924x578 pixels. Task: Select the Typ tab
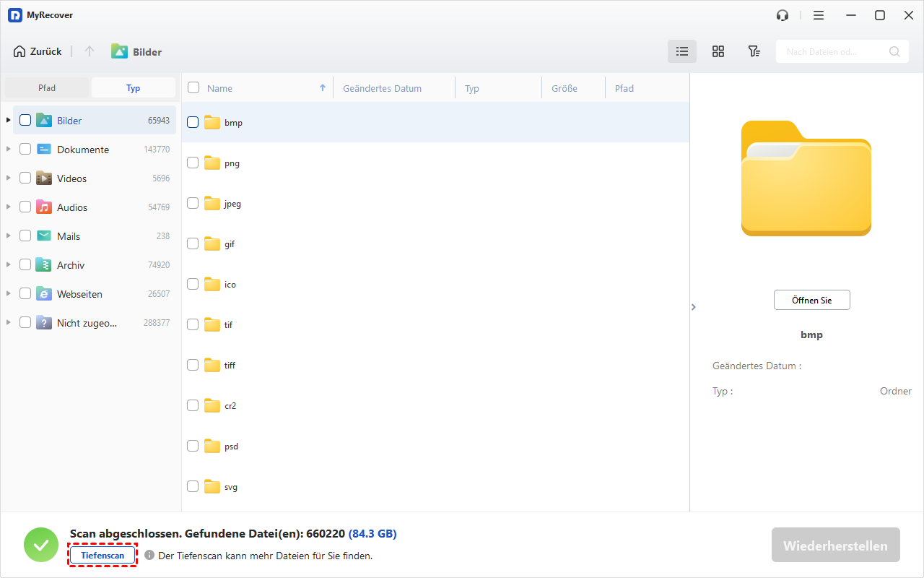click(x=134, y=88)
